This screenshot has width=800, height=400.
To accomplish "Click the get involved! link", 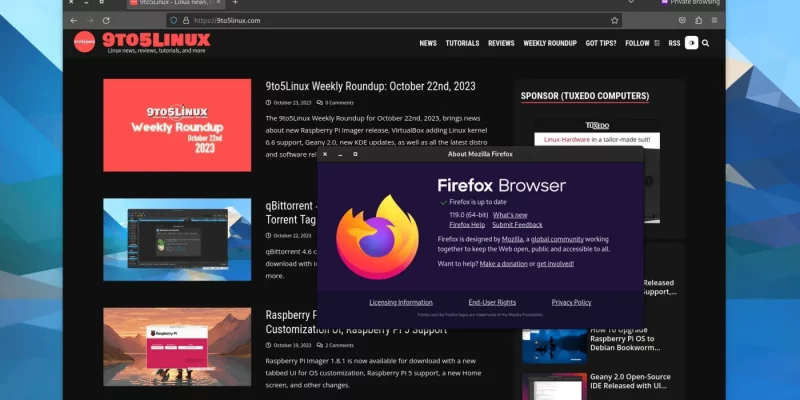I will pos(555,264).
